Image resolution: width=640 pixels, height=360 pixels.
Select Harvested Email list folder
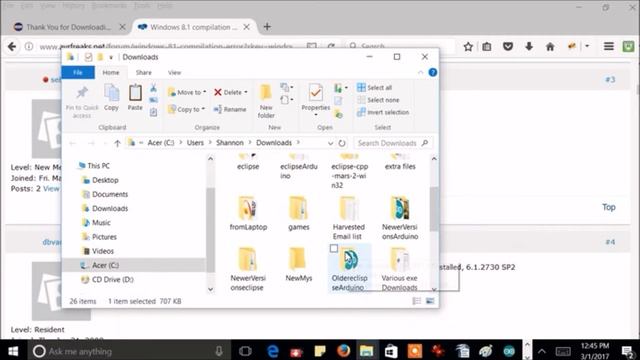[x=348, y=218]
